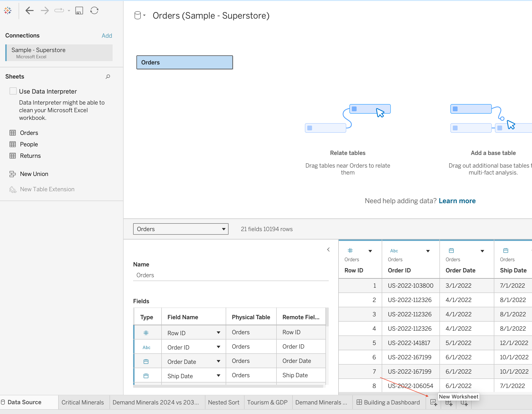
Task: Switch to the Critical Minerals tab
Action: click(x=83, y=402)
